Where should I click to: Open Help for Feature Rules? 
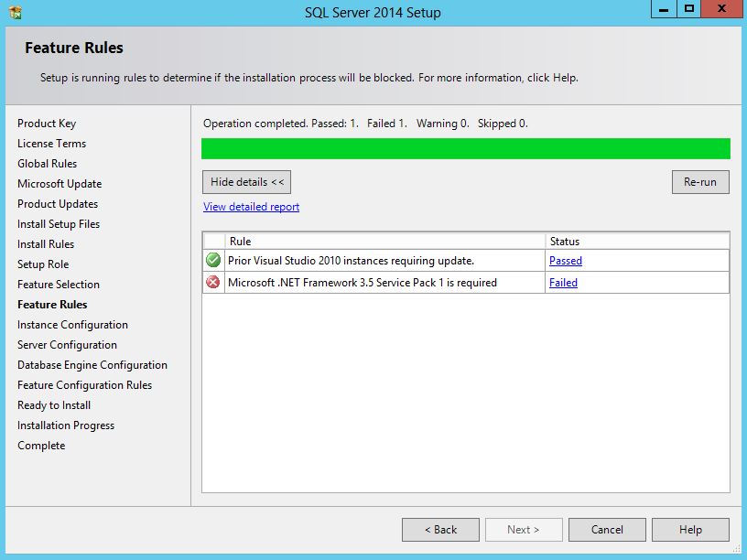[690, 530]
